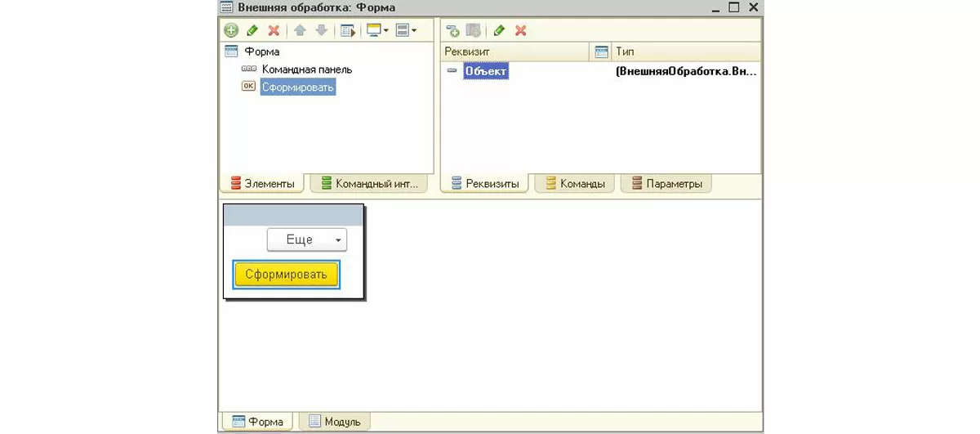Image resolution: width=980 pixels, height=434 pixels.
Task: Move element down with arrow icon
Action: pos(322,30)
